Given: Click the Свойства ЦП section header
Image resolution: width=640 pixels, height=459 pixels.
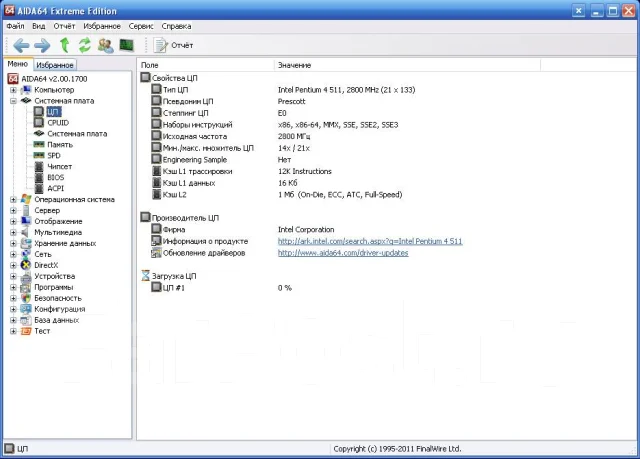Looking at the screenshot, I should (x=169, y=78).
